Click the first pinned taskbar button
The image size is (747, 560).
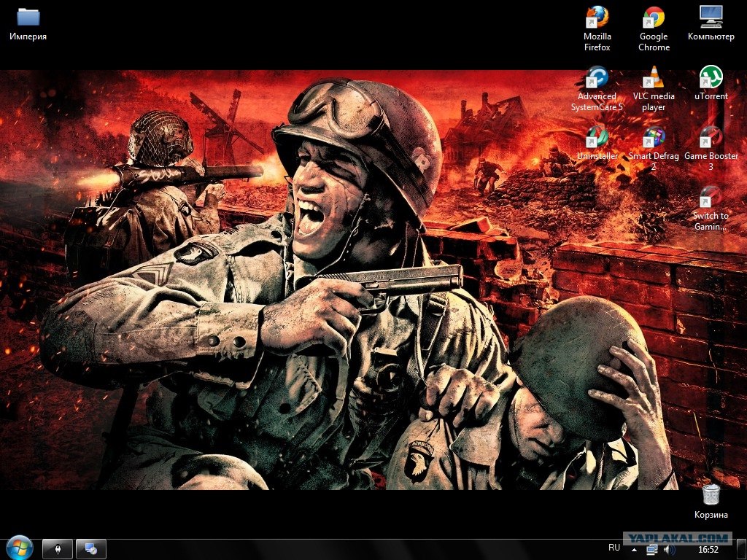(58, 549)
